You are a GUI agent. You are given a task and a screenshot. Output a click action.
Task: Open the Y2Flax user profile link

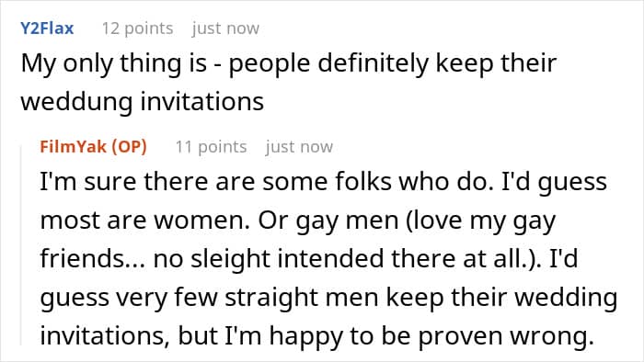(47, 28)
